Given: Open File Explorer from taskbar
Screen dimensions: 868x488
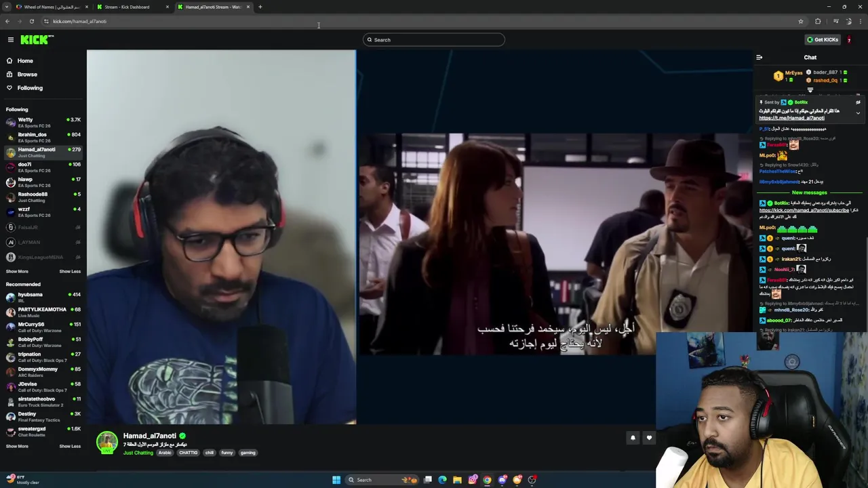Looking at the screenshot, I should click(x=457, y=480).
